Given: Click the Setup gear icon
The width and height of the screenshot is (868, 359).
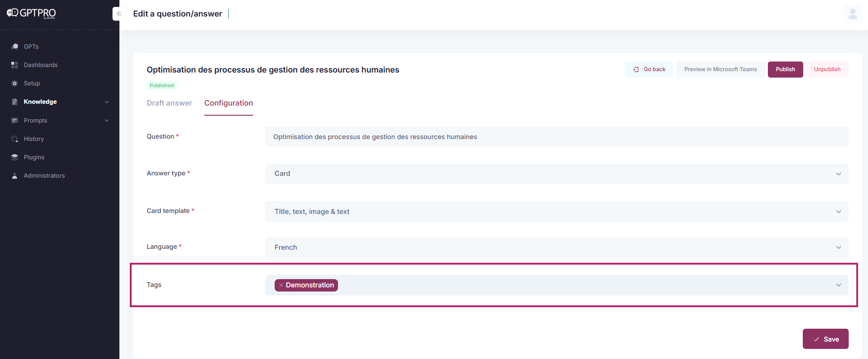Looking at the screenshot, I should 15,84.
